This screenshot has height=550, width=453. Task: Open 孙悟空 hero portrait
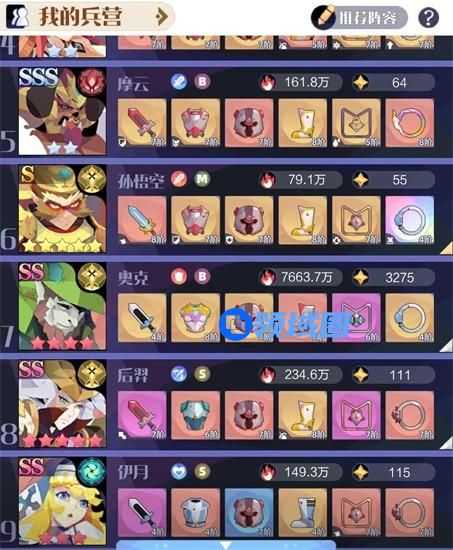(62, 208)
